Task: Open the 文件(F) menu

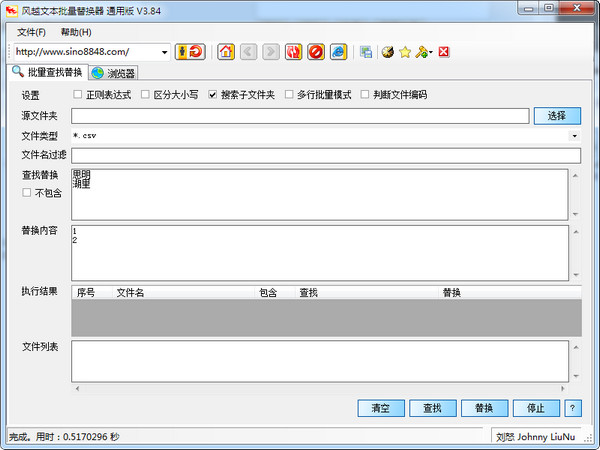Action: point(31,32)
